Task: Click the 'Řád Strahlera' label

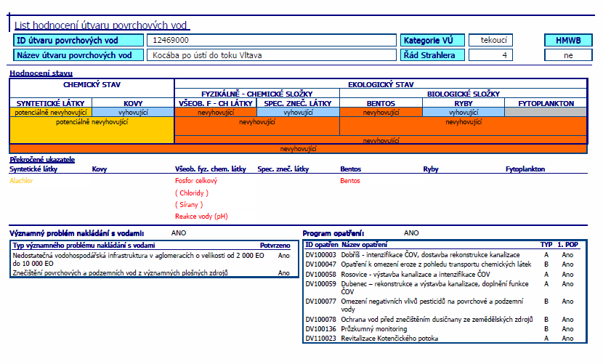Action: coord(433,55)
